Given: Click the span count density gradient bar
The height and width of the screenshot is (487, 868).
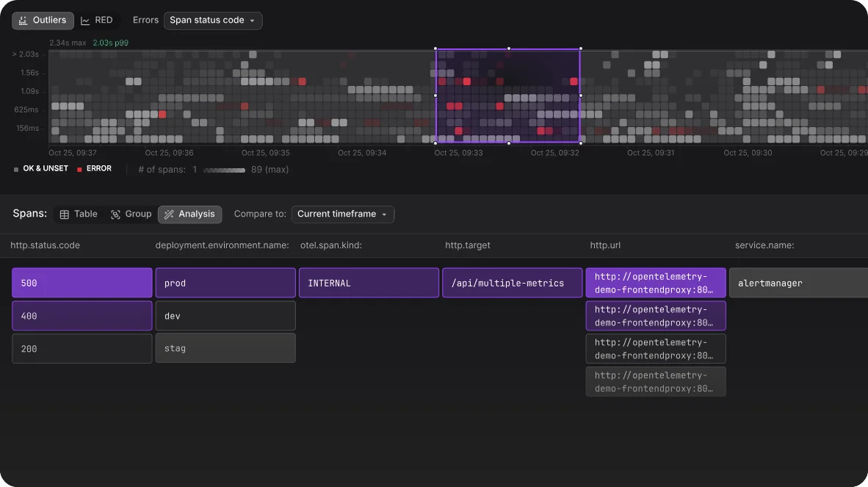Looking at the screenshot, I should (x=224, y=170).
